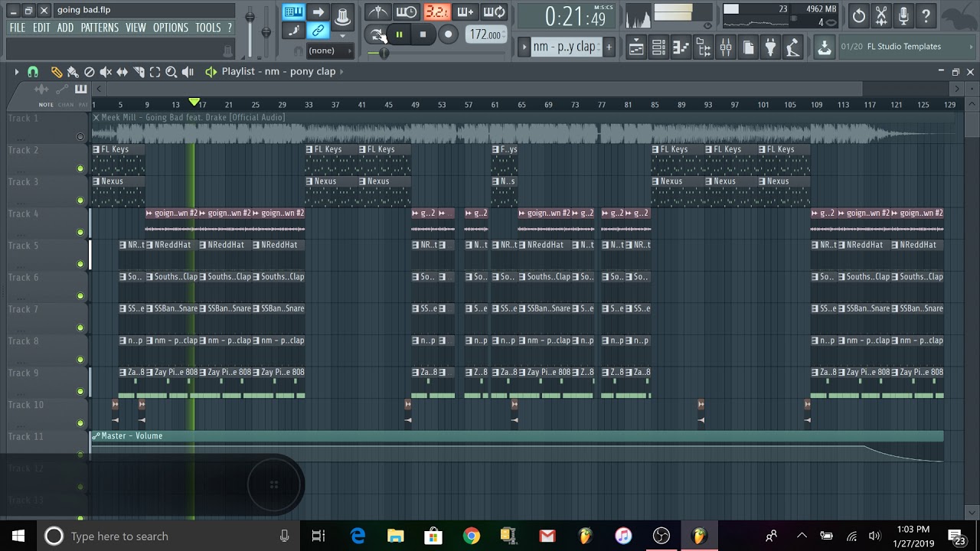Click the Undo history icon

click(x=859, y=15)
